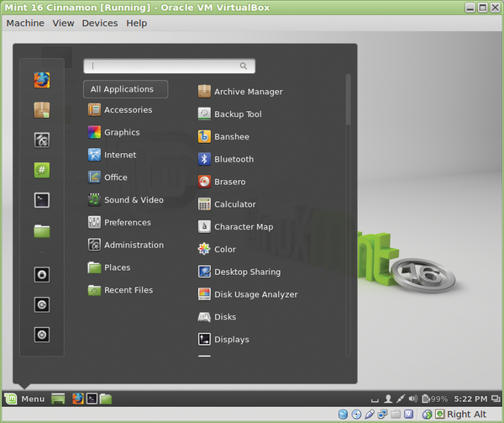This screenshot has width=504, height=423.
Task: Open Software Manager in favorites sidebar
Action: tap(42, 110)
